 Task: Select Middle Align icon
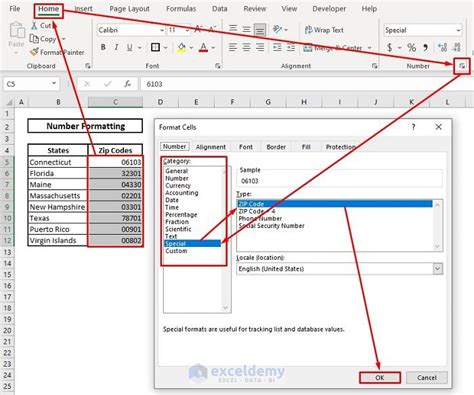tap(246, 29)
